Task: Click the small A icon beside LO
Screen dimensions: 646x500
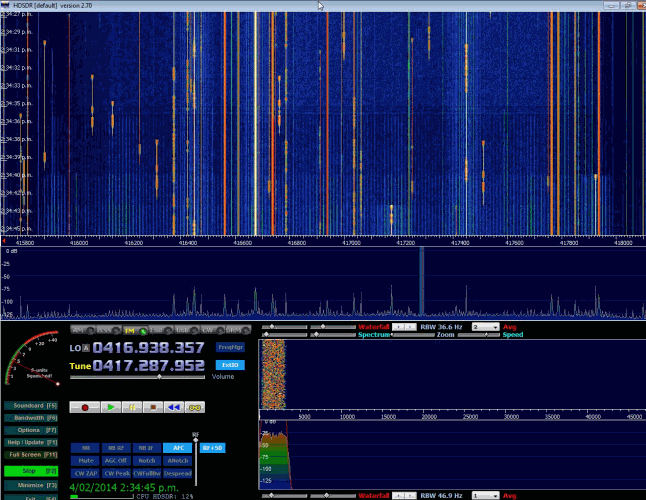Action: tap(87, 348)
